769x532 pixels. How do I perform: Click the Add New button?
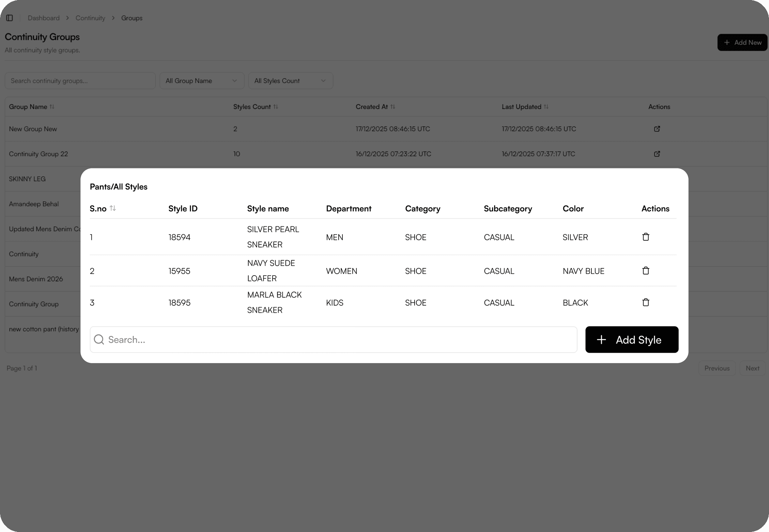click(742, 42)
